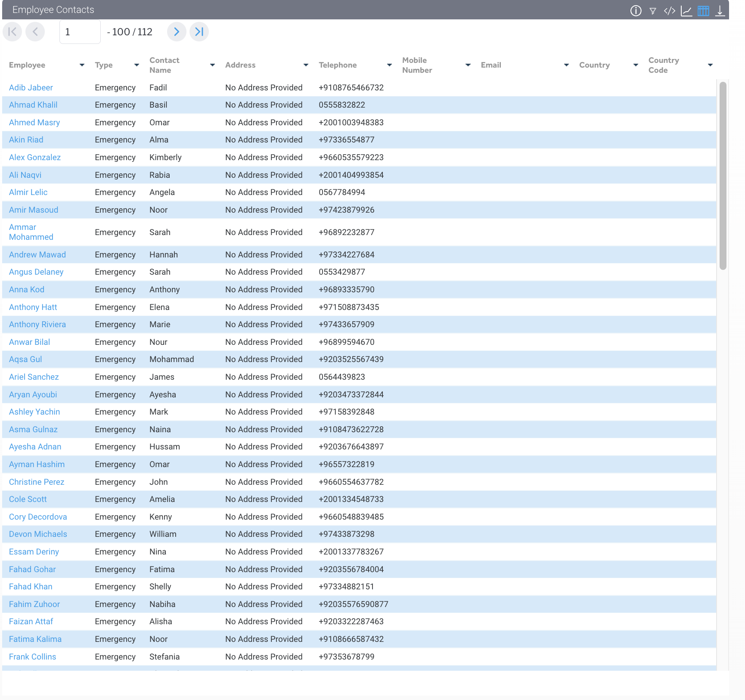The image size is (745, 700).
Task: Open Adib Jabeer's employee record
Action: [31, 87]
